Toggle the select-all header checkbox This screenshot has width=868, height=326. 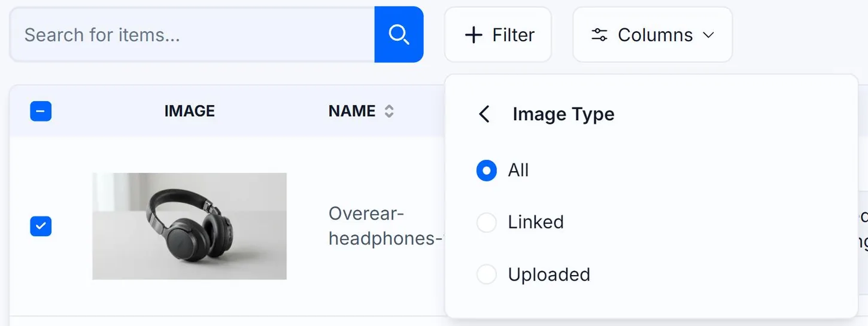click(x=41, y=111)
